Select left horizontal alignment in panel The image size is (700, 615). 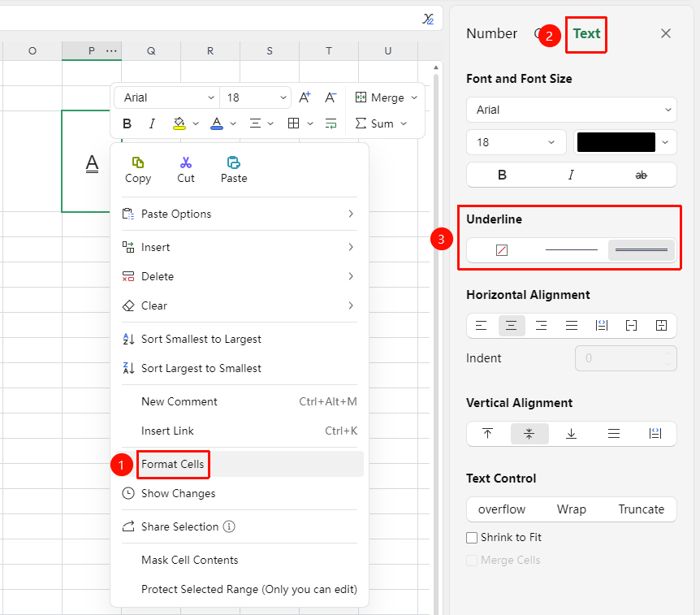tap(481, 326)
